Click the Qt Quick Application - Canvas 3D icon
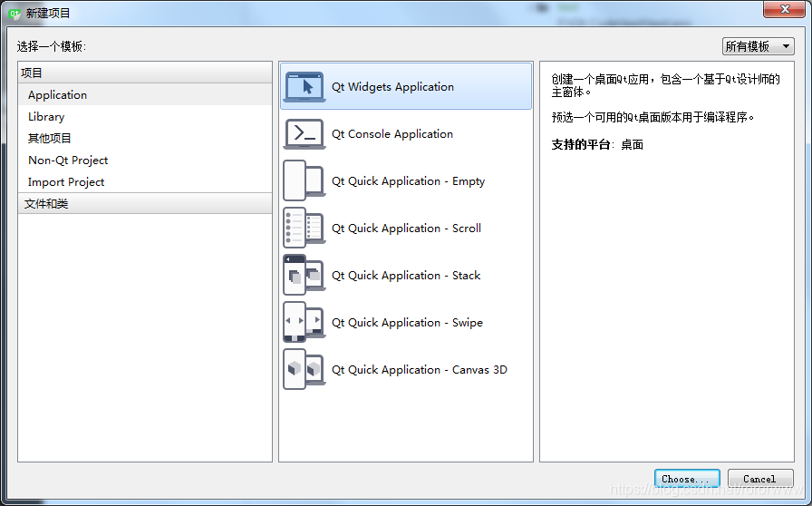 [304, 369]
